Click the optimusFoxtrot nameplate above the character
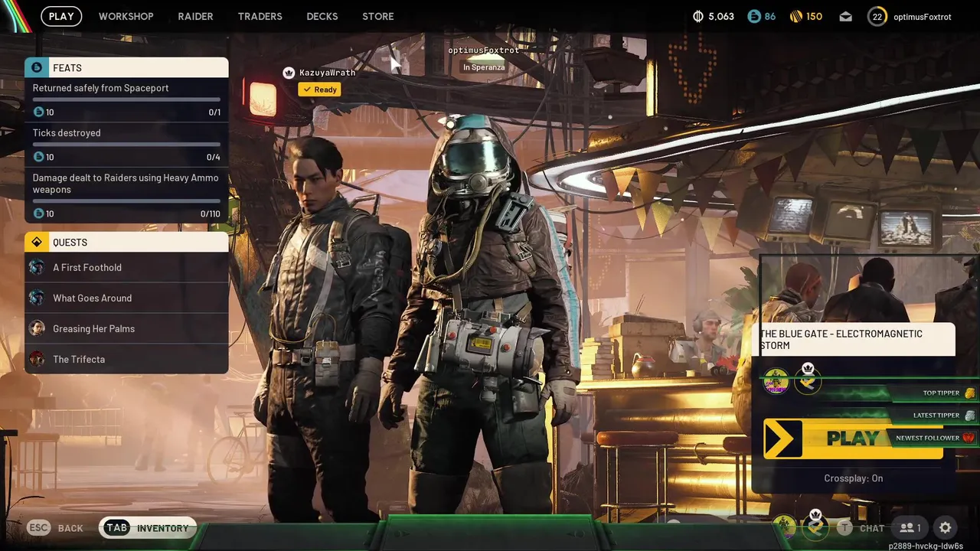This screenshot has height=551, width=980. 484,51
